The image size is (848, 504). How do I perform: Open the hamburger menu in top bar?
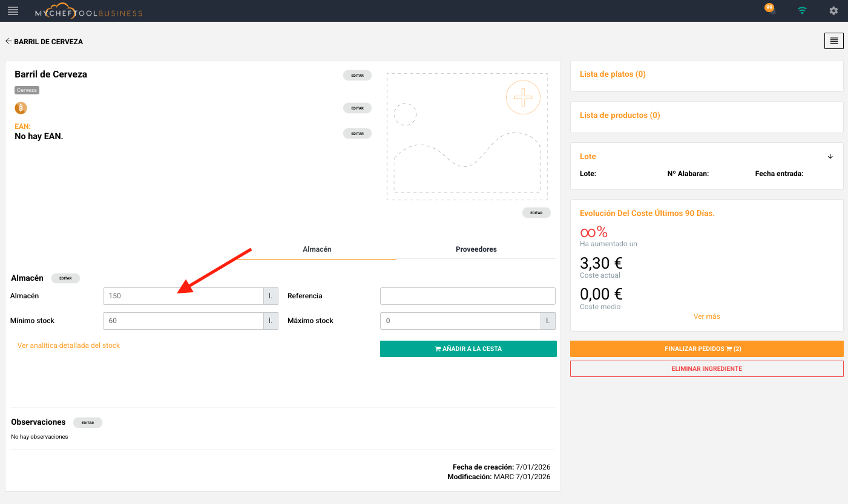[13, 11]
